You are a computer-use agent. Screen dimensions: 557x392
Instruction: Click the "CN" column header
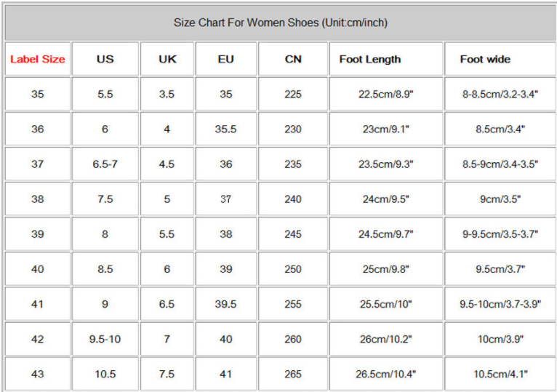click(293, 60)
